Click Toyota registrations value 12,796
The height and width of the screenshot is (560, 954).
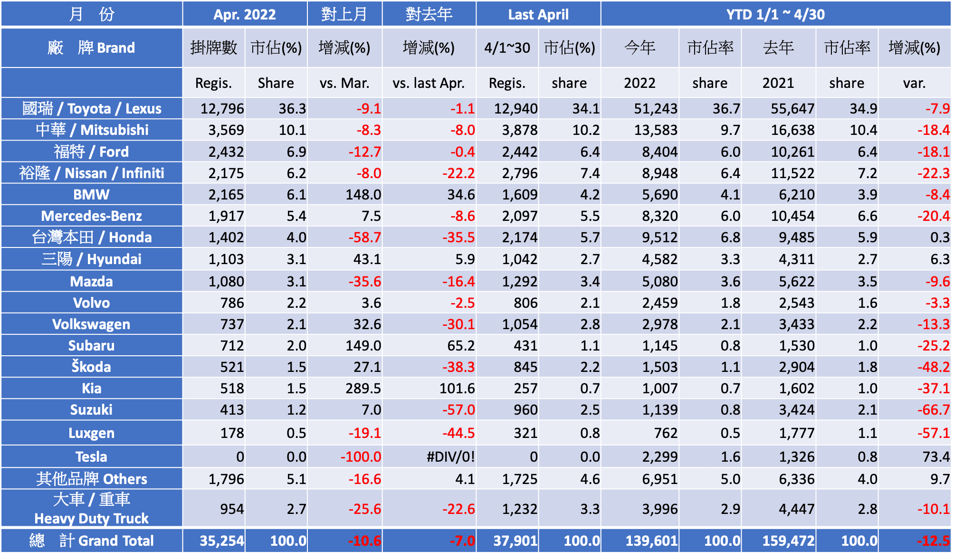point(222,109)
